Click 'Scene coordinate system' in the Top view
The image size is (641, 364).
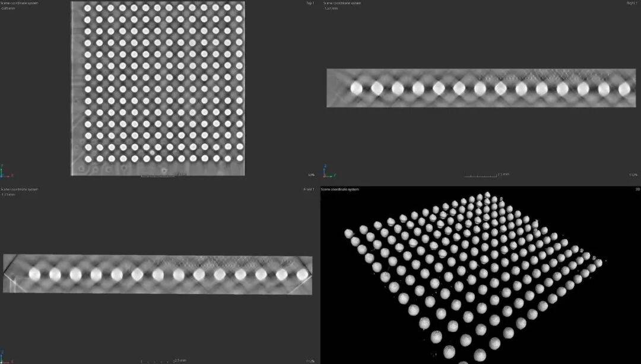(19, 3)
